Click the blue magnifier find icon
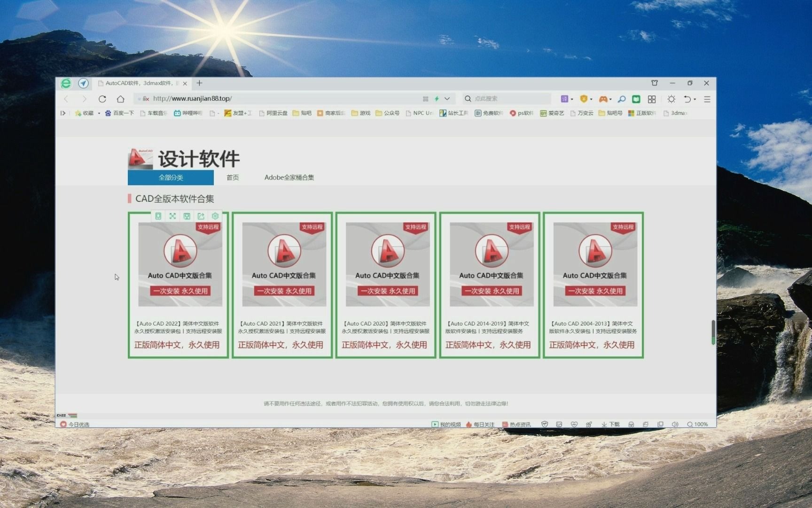 coord(621,99)
